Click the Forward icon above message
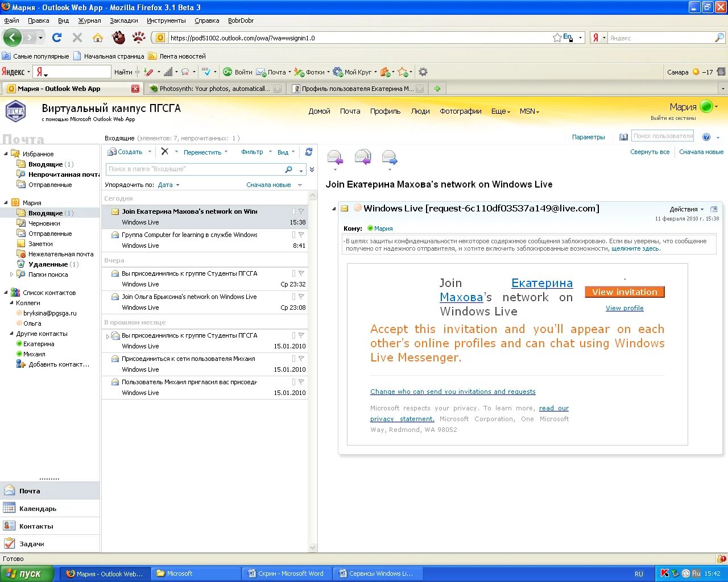The height and width of the screenshot is (582, 728). click(390, 157)
